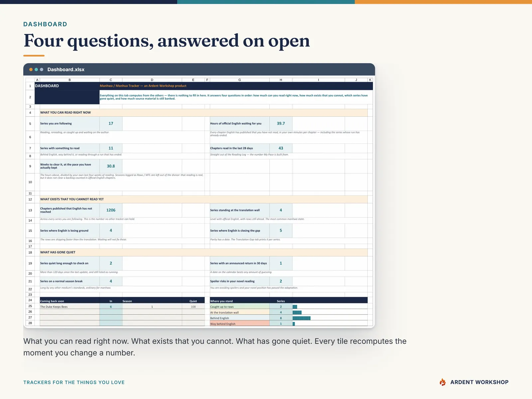Click the value 43 tile
Viewport: 532px width, 399px height.
click(x=281, y=148)
